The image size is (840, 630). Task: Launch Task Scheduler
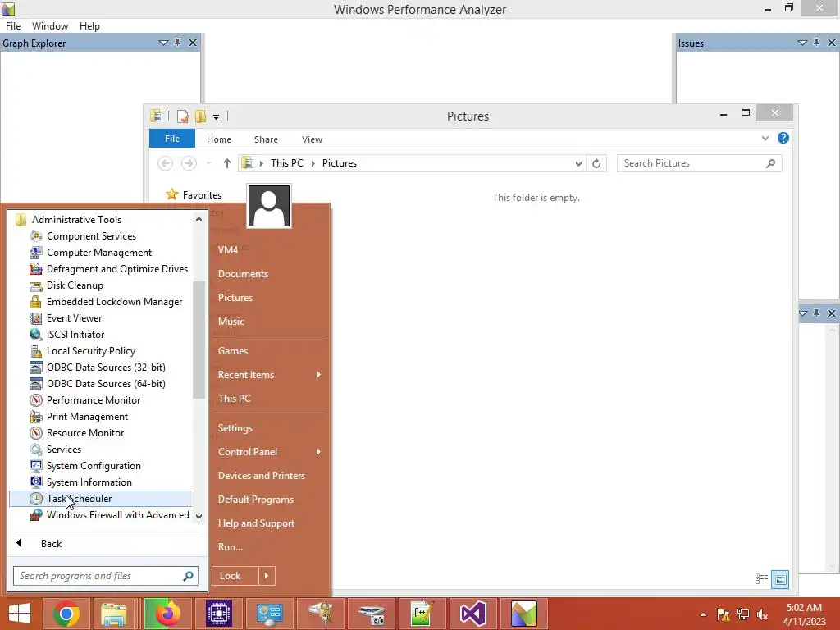click(x=100, y=499)
